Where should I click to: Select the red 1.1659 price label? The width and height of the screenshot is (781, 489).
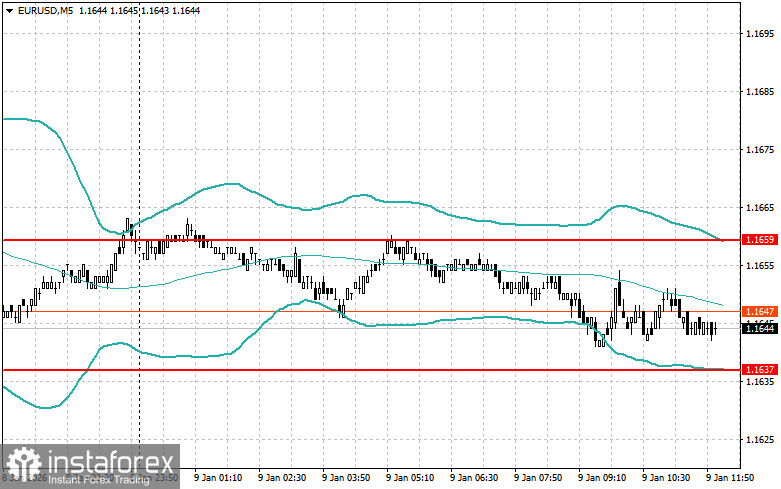(x=756, y=240)
